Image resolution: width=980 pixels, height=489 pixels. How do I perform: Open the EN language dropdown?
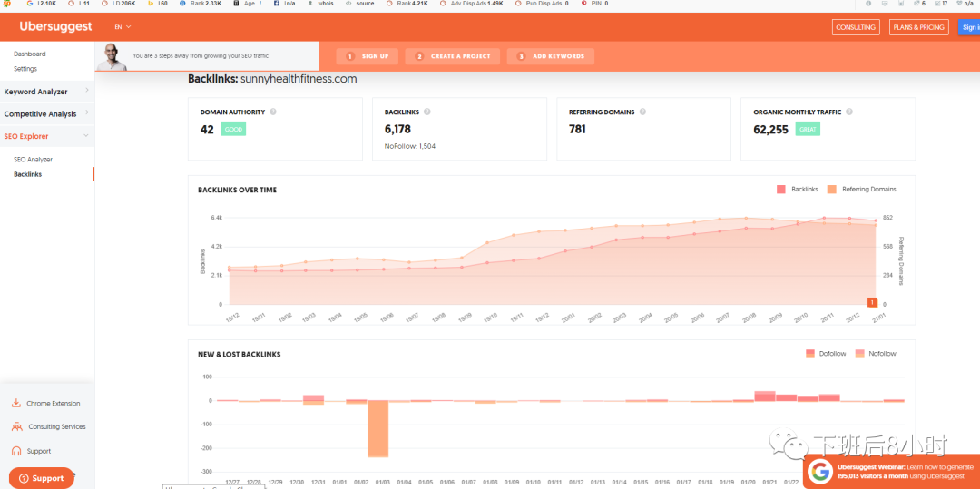(x=122, y=27)
